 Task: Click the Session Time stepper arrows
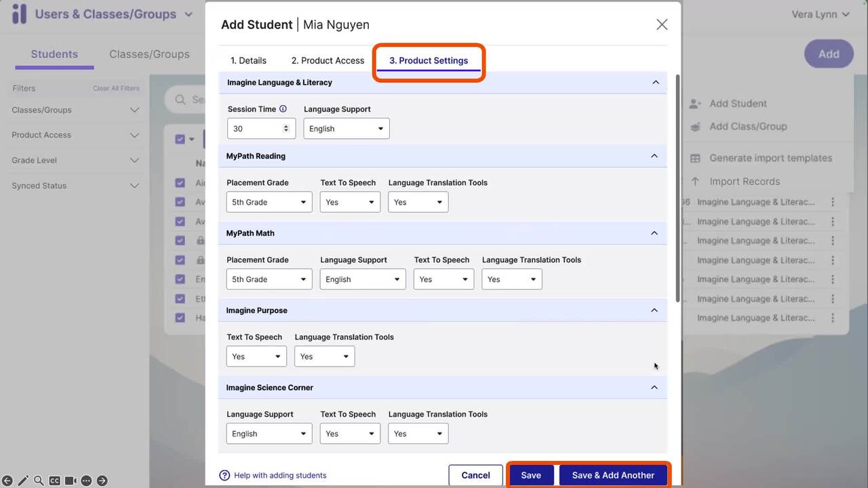click(286, 129)
